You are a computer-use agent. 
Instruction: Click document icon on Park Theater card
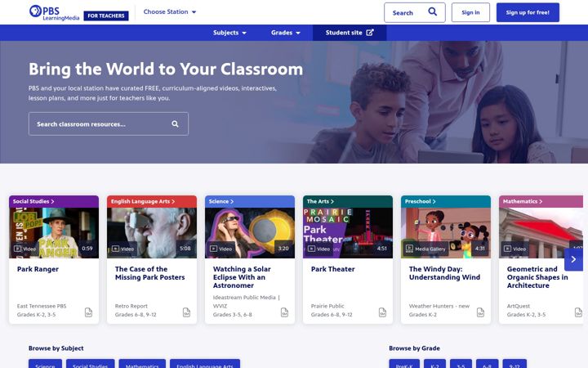coord(382,312)
